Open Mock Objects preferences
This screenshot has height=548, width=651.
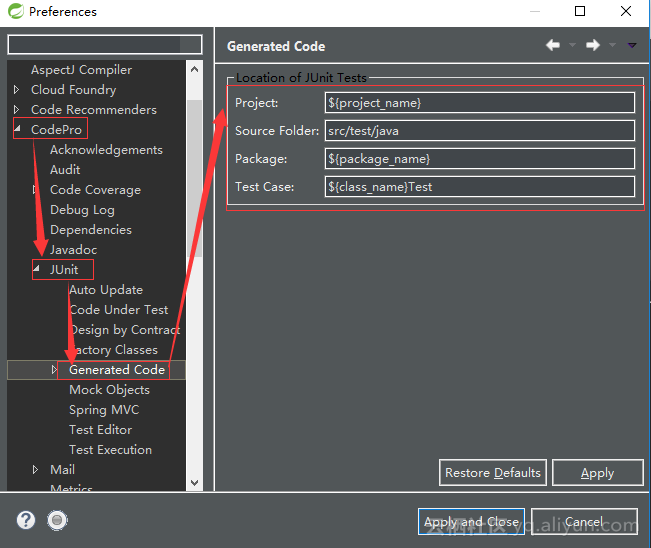[110, 389]
